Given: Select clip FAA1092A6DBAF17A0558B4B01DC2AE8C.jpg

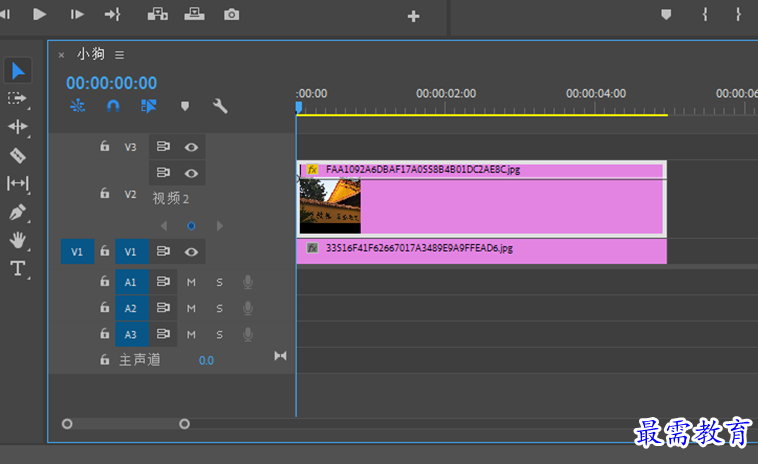Looking at the screenshot, I should 481,199.
